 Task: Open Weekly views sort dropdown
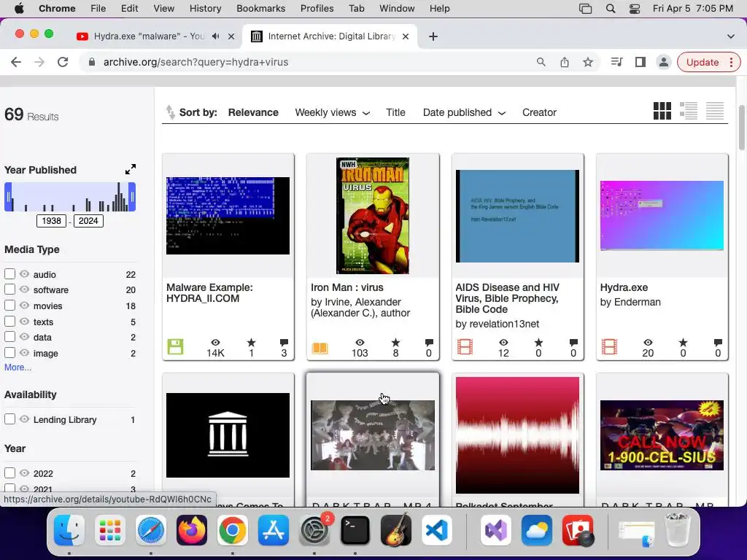332,113
